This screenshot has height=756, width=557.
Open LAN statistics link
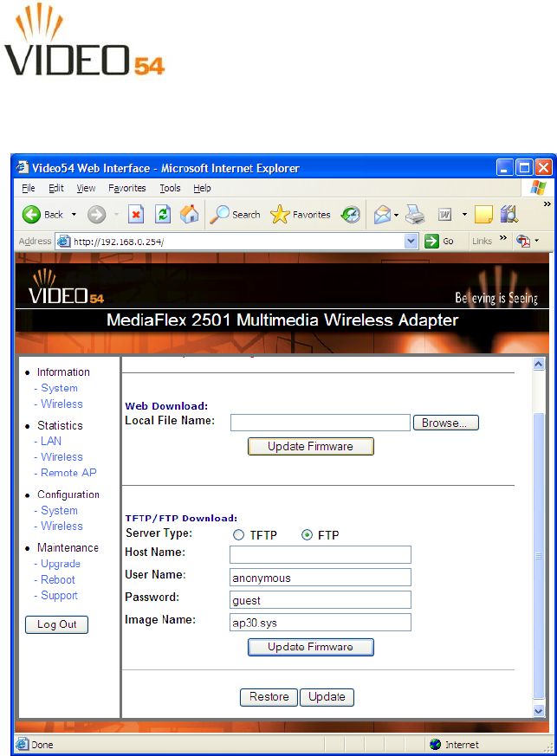tap(51, 441)
